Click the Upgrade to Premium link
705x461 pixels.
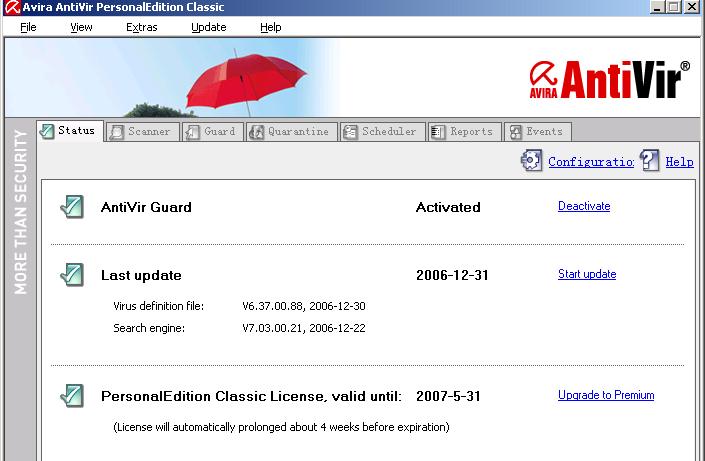tap(606, 395)
